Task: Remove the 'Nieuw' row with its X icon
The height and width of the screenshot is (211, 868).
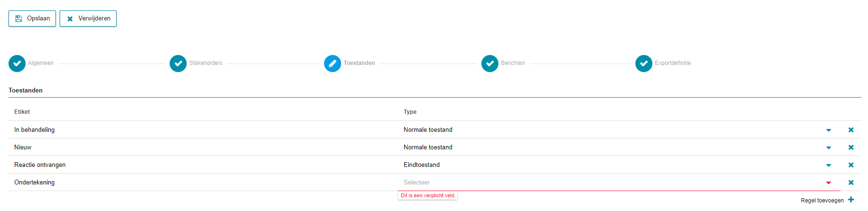Action: pos(851,147)
